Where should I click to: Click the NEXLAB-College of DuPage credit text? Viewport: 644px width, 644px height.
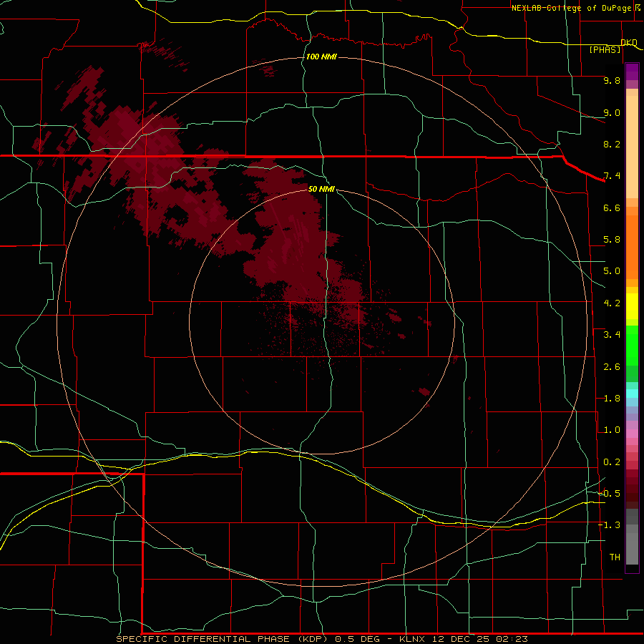click(x=571, y=8)
